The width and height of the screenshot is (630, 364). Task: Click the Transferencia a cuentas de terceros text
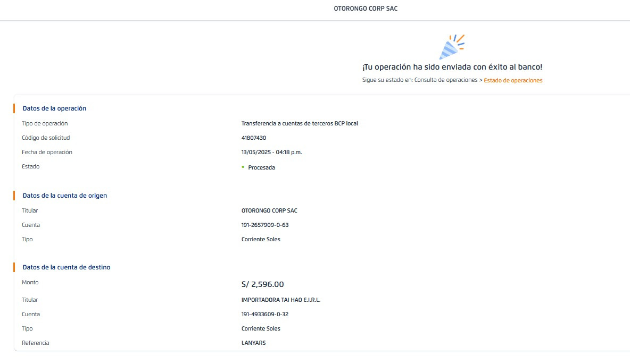[300, 123]
